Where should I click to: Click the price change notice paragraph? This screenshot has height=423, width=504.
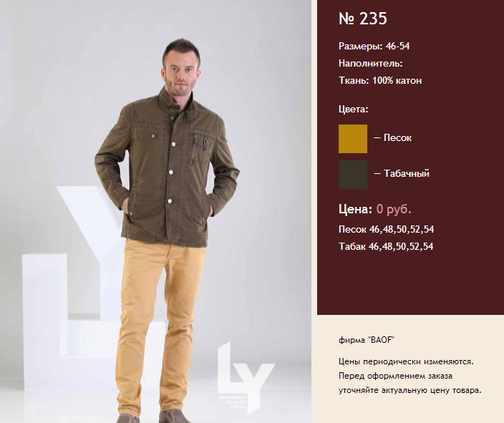410,376
